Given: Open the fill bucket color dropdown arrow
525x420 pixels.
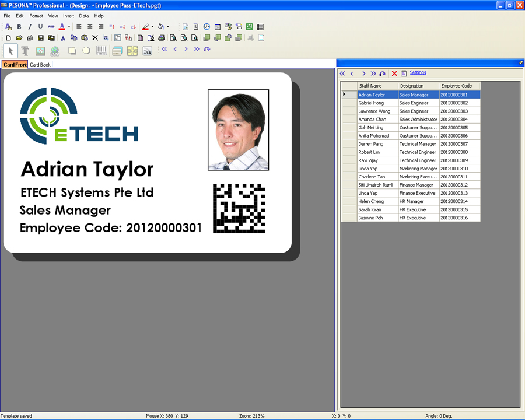Looking at the screenshot, I should pos(168,27).
